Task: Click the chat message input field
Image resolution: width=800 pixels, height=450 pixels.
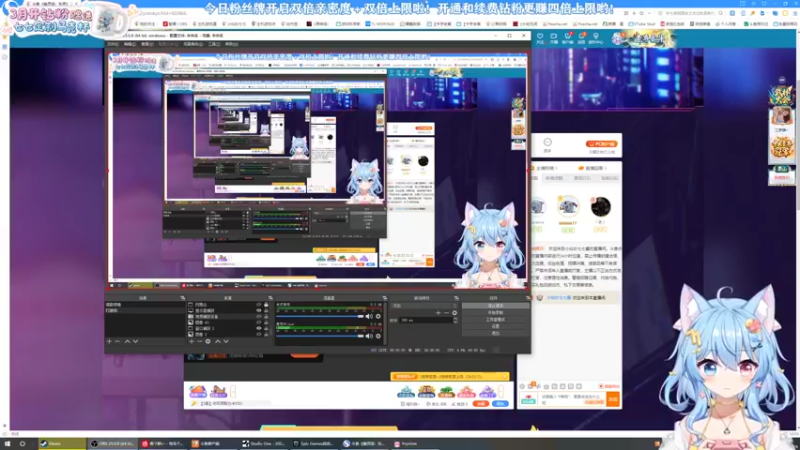Action: [x=572, y=399]
